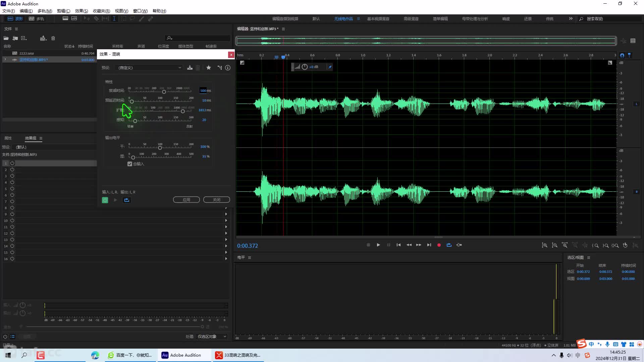This screenshot has height=362, width=644.
Task: Open the 效果 menu
Action: [81, 11]
